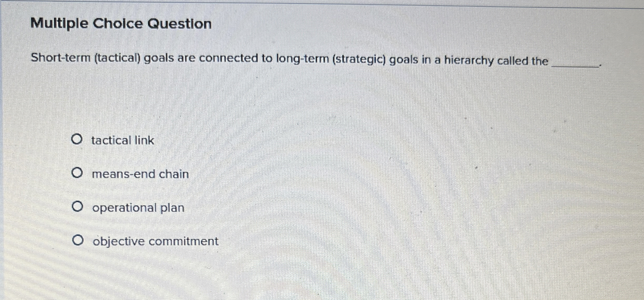Select the "operational plan" radio button
Screen dimensions: 644x300
(78, 207)
